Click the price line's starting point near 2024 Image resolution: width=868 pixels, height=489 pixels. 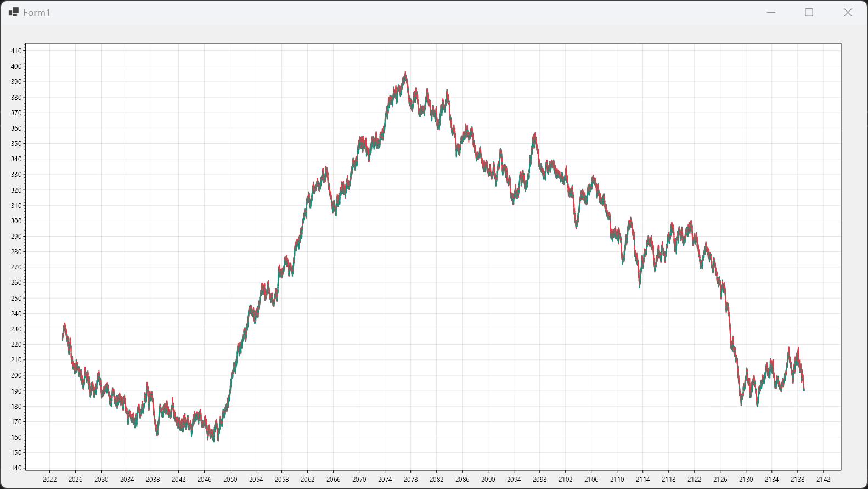click(63, 339)
